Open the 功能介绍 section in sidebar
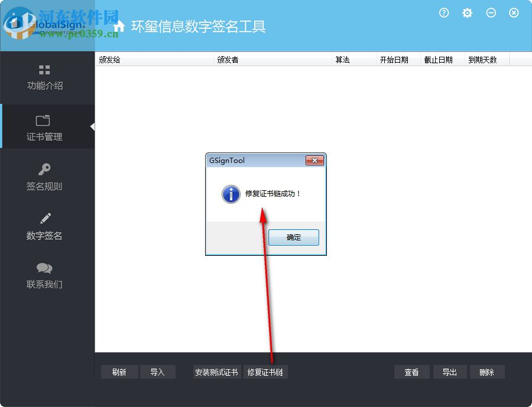532x407 pixels. click(44, 77)
